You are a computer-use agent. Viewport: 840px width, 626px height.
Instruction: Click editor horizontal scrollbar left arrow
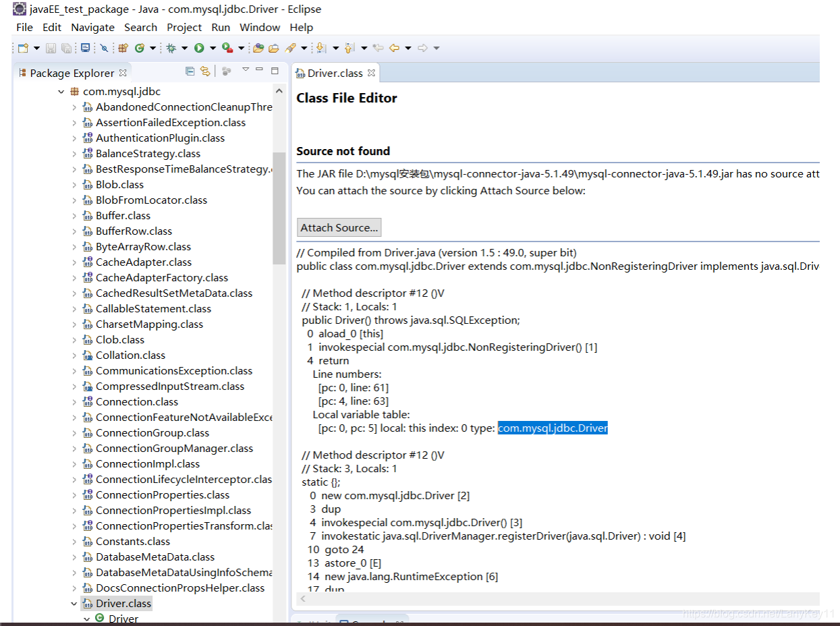coord(303,599)
